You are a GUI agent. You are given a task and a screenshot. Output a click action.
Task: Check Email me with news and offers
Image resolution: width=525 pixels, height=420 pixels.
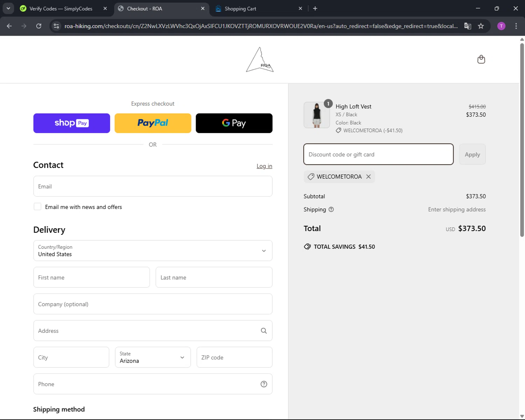click(37, 207)
